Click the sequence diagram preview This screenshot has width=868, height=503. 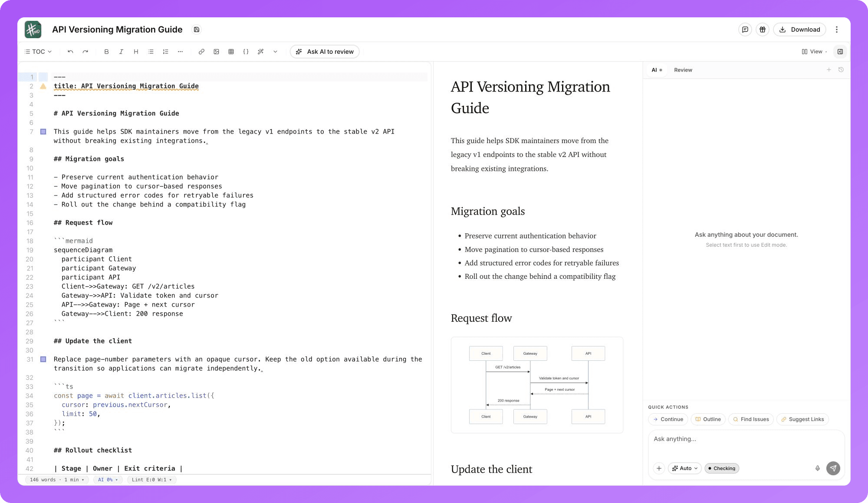537,385
